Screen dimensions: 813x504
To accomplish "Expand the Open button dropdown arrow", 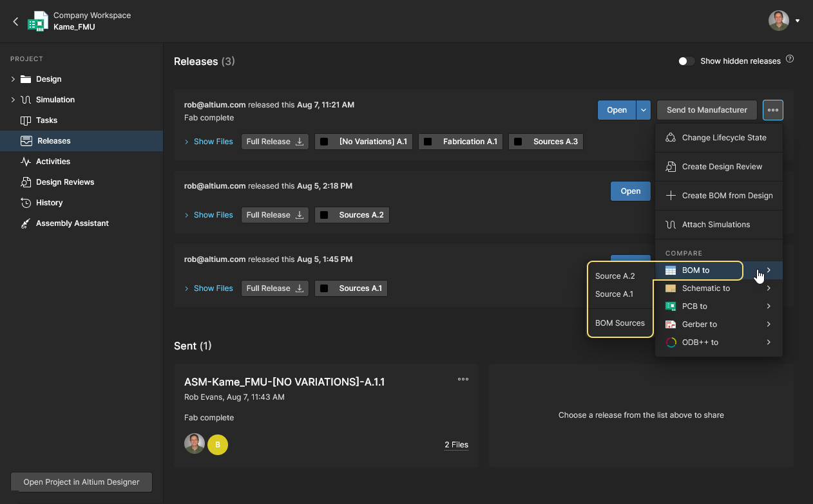I will (644, 110).
